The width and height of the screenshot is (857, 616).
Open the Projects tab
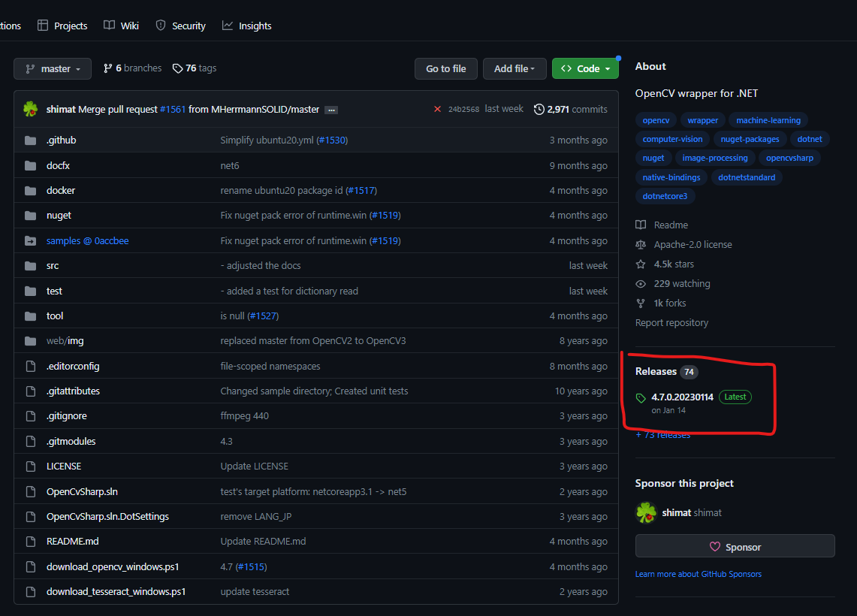[62, 26]
